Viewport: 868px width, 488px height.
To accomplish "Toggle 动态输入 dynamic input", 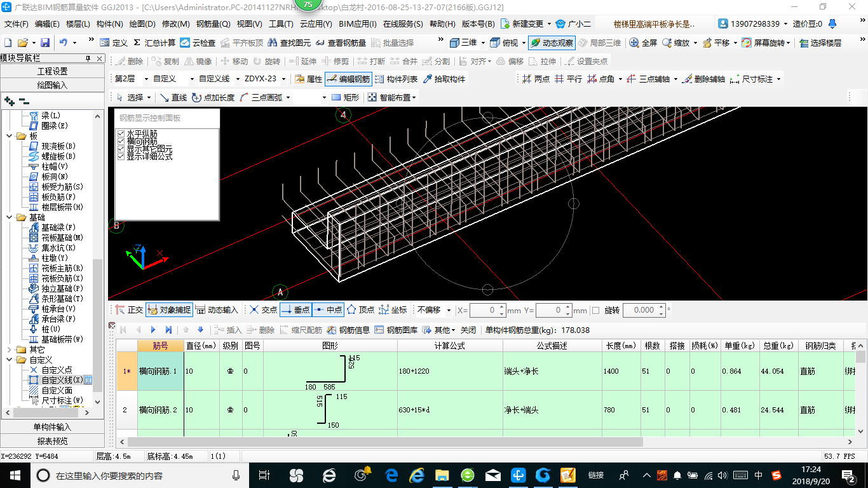I will coord(216,310).
